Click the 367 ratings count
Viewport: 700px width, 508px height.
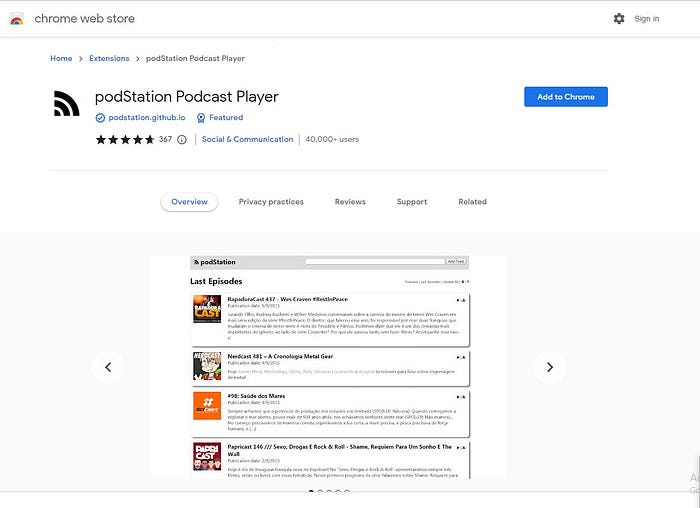tap(165, 139)
